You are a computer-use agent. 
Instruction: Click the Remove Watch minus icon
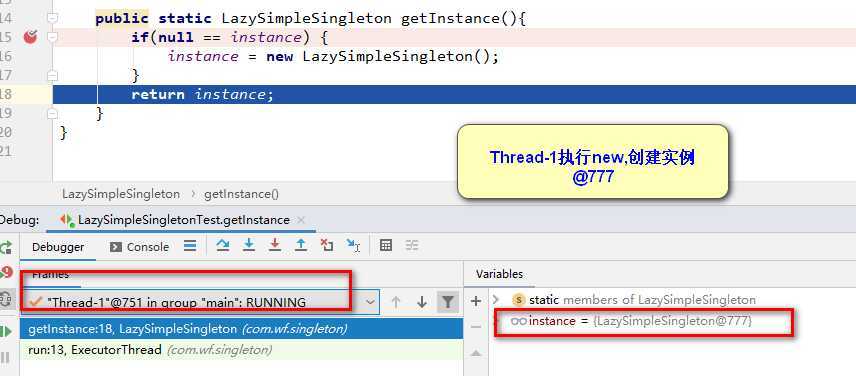(476, 327)
